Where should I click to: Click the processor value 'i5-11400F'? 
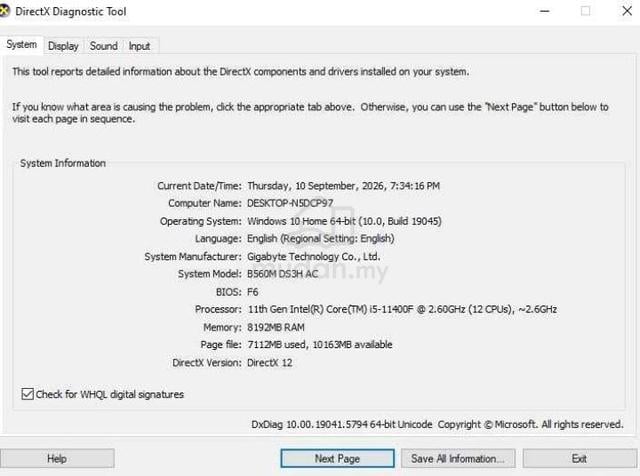391,309
